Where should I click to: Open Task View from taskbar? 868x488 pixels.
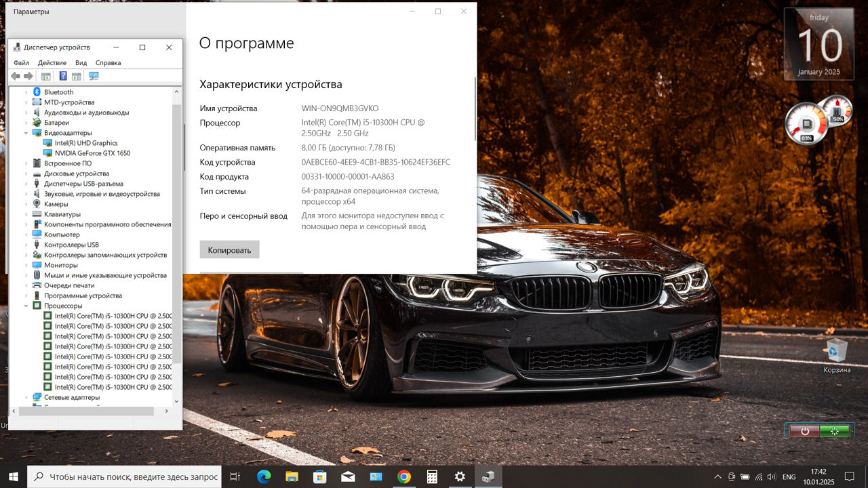coord(235,476)
